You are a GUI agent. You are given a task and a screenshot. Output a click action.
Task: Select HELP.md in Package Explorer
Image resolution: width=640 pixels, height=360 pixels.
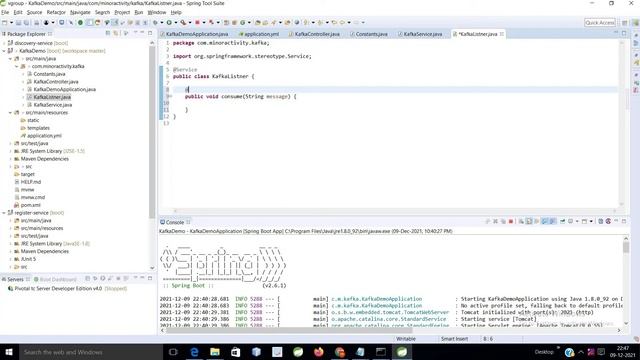coord(31,182)
